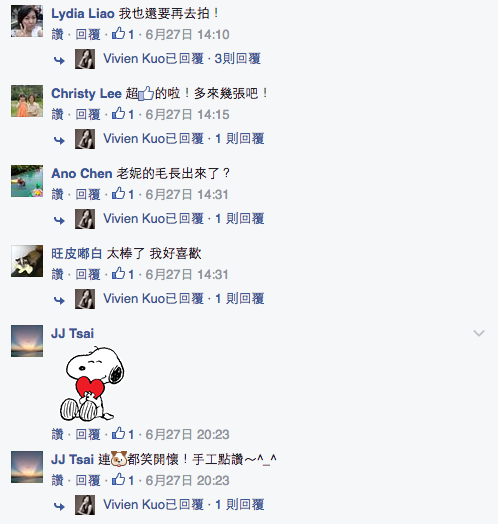Click the 6月27日 20:23 timestamp under the sticker
The width and height of the screenshot is (498, 524).
click(x=188, y=434)
